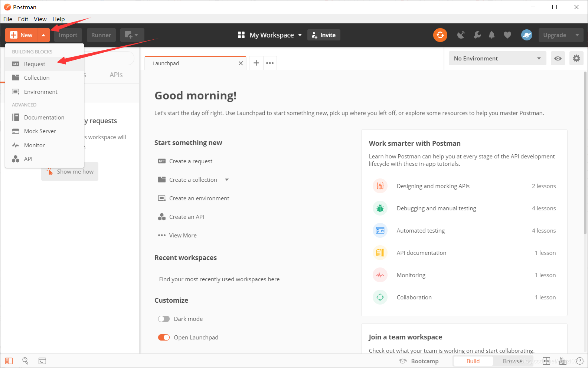The image size is (588, 368).
Task: Click the orange sync icon
Action: click(440, 35)
